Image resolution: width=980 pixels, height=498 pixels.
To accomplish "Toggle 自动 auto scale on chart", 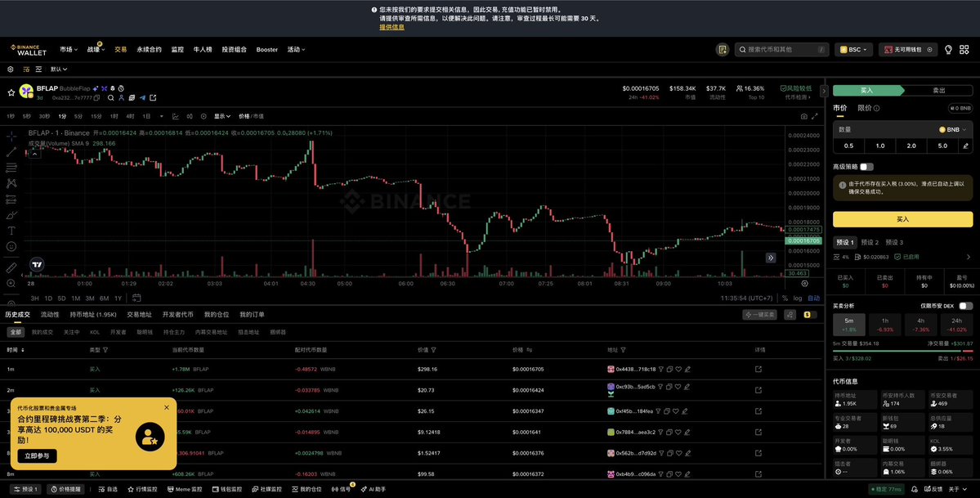I will point(814,298).
